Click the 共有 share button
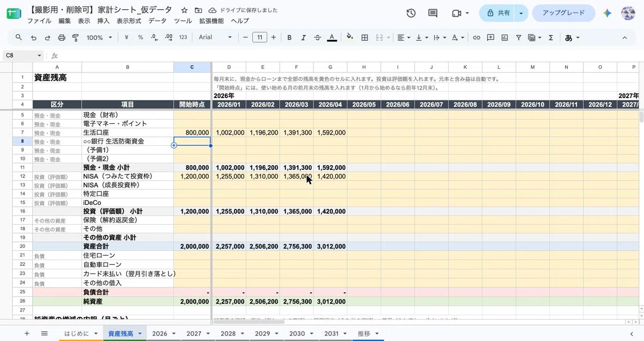This screenshot has height=341, width=644. 497,13
